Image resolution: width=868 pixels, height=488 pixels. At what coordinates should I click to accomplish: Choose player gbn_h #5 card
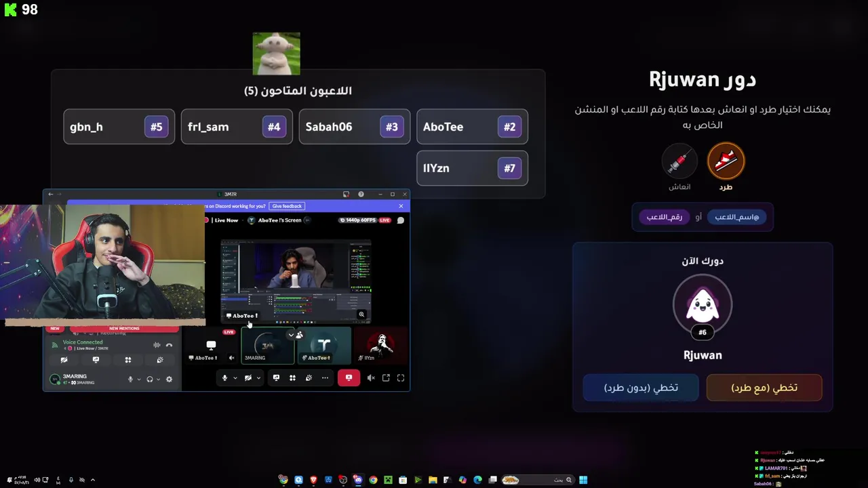[119, 127]
